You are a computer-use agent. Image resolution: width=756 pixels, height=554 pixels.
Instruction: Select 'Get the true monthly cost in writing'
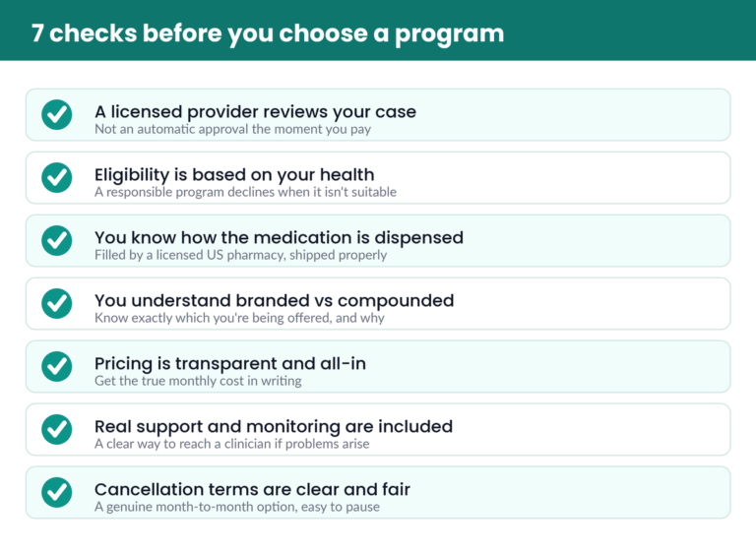point(198,381)
